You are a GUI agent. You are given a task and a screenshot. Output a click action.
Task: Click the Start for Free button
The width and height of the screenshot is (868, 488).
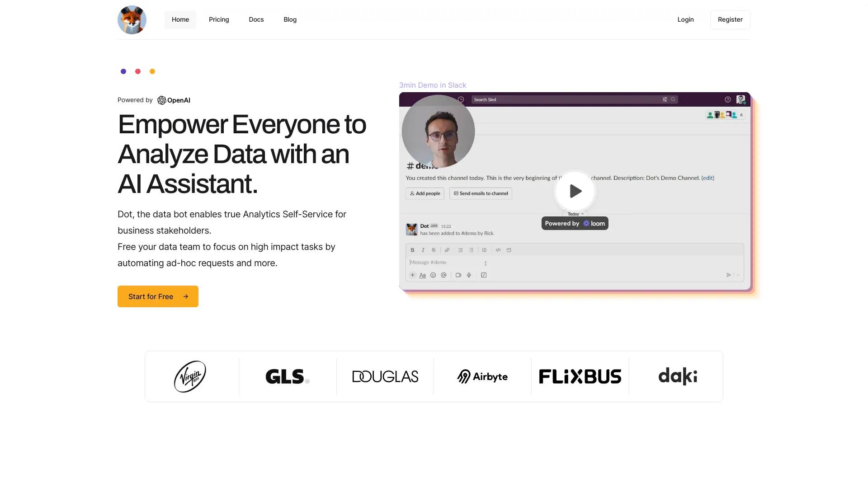pyautogui.click(x=157, y=296)
